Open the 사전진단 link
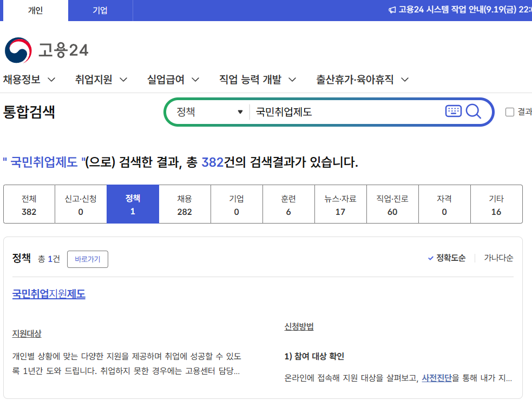532x400 pixels. [x=437, y=378]
